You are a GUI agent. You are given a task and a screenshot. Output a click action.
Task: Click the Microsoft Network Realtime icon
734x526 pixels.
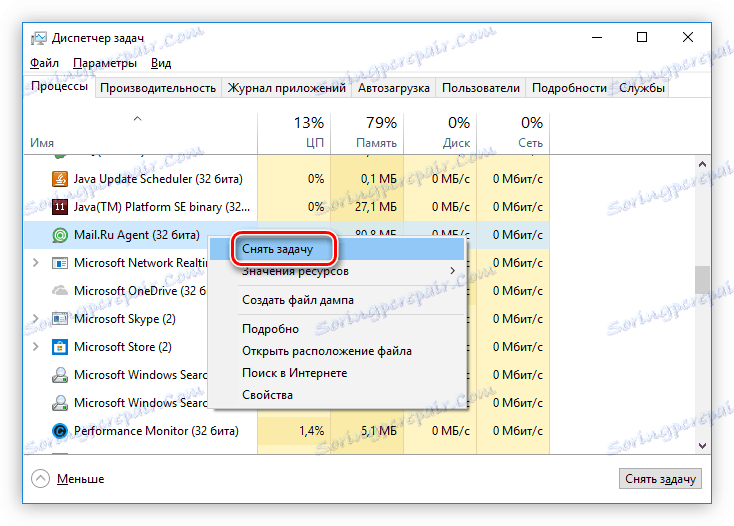(59, 263)
